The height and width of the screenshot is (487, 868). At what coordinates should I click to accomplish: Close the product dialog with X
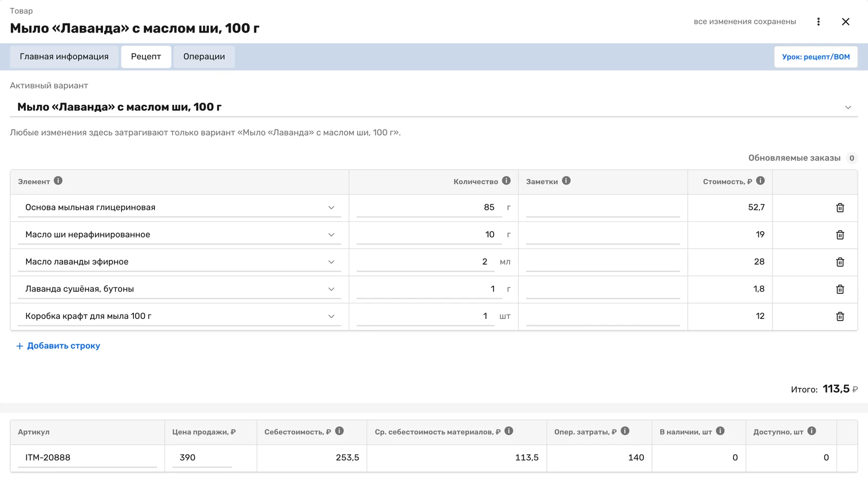click(846, 22)
